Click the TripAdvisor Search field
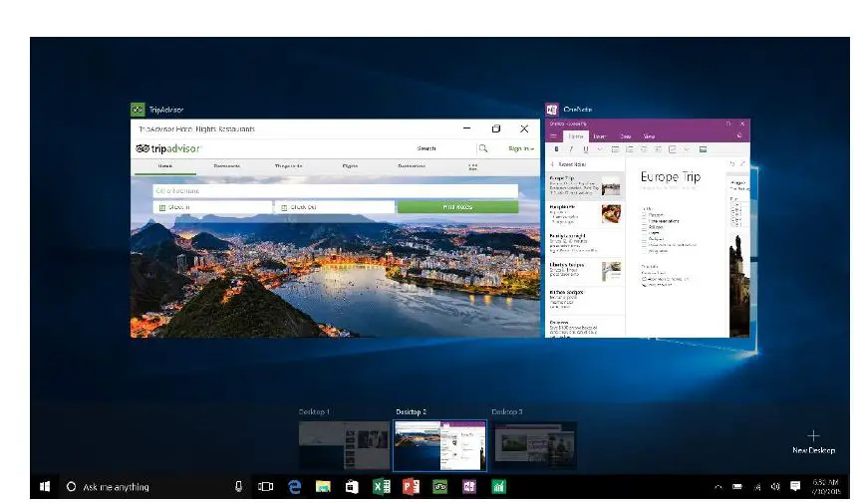The image size is (858, 504). (x=443, y=148)
